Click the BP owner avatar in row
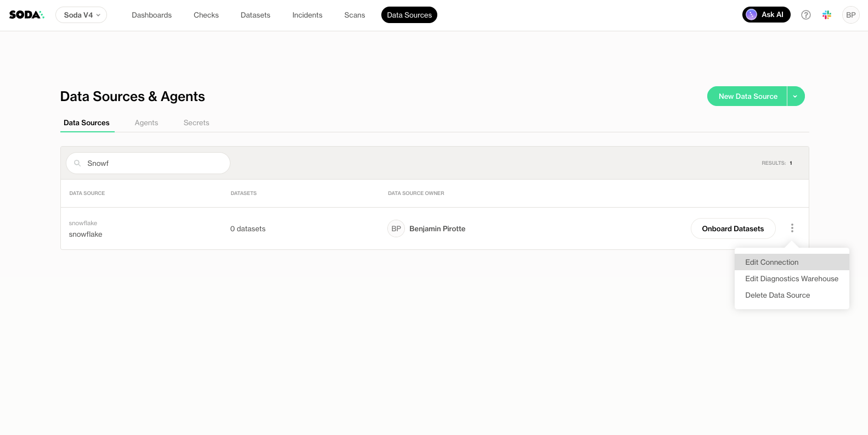Viewport: 868px width, 435px height. pos(396,228)
